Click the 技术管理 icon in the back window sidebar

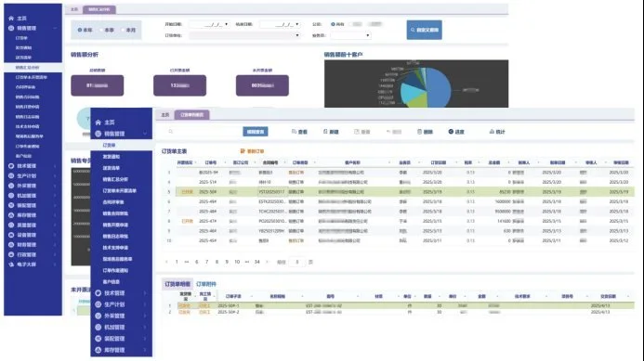point(11,166)
